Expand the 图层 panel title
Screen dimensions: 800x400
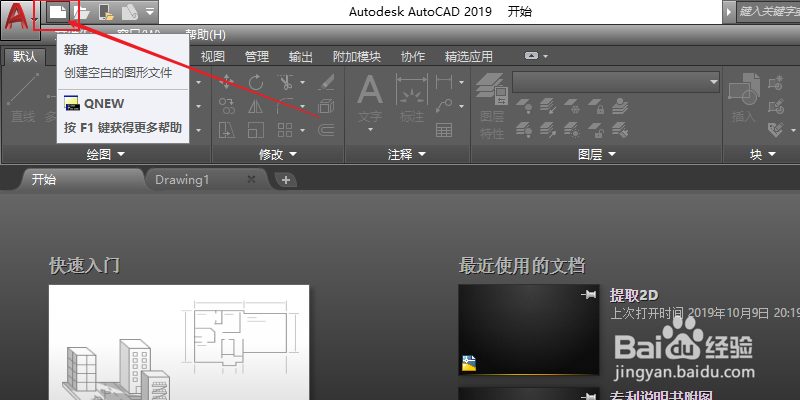597,154
